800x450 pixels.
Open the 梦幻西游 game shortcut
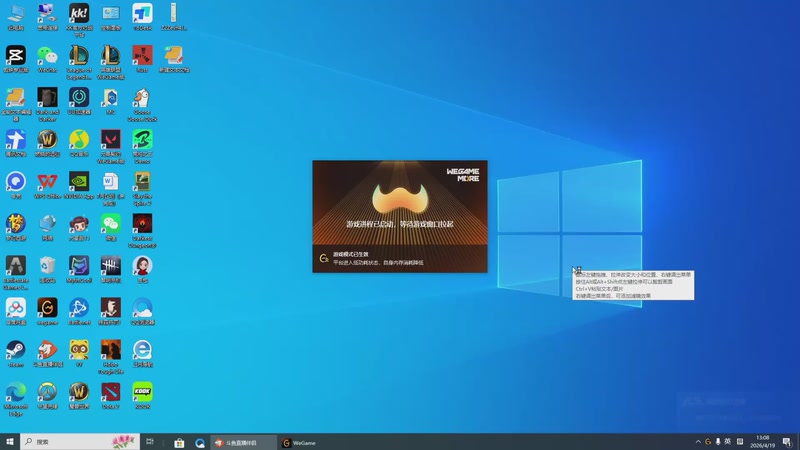(x=16, y=227)
